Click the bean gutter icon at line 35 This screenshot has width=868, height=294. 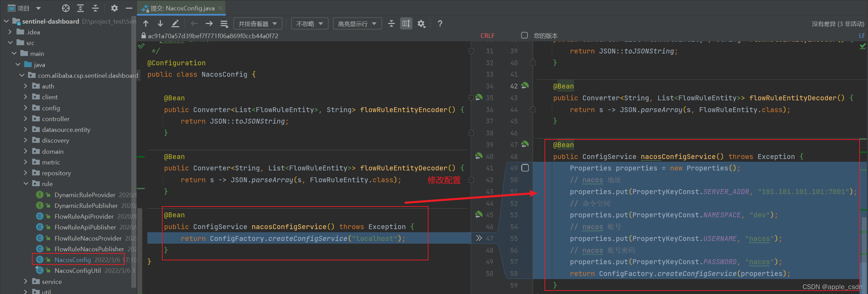[479, 98]
